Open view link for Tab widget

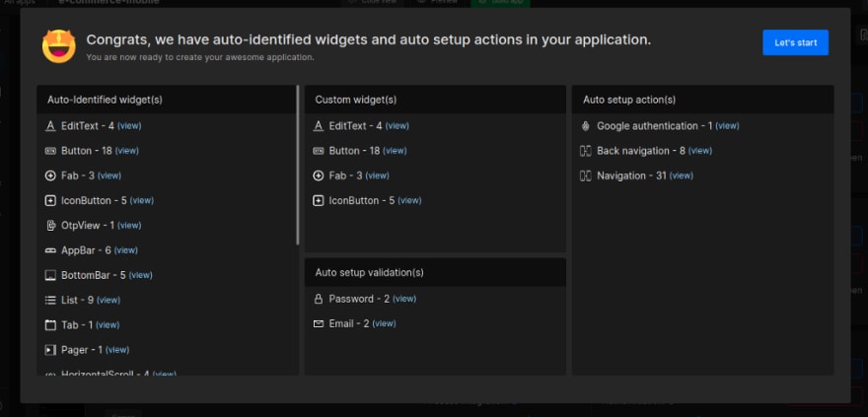(108, 325)
